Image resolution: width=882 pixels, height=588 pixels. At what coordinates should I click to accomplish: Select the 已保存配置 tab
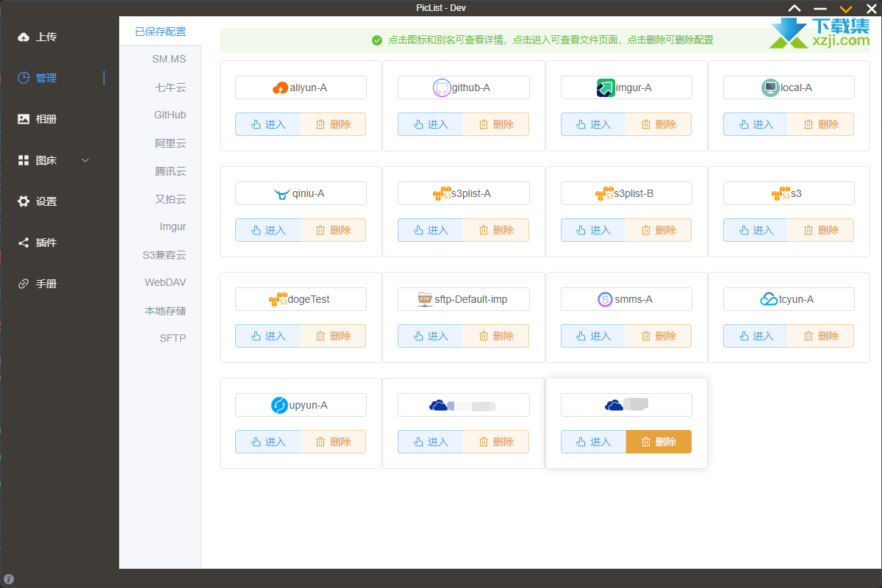pos(160,32)
